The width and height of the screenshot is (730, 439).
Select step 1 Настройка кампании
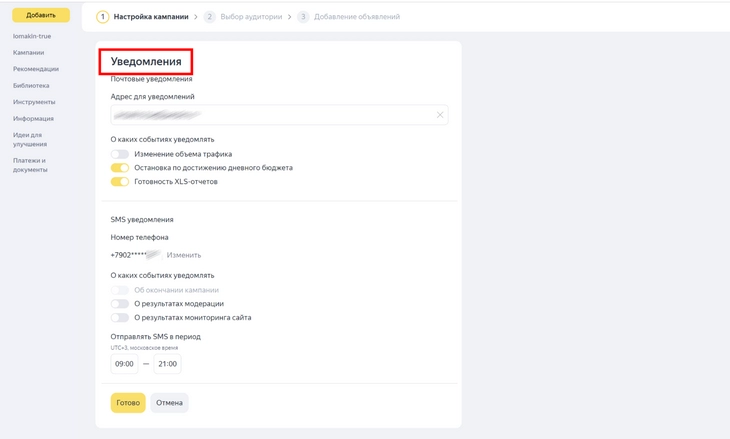coord(142,17)
